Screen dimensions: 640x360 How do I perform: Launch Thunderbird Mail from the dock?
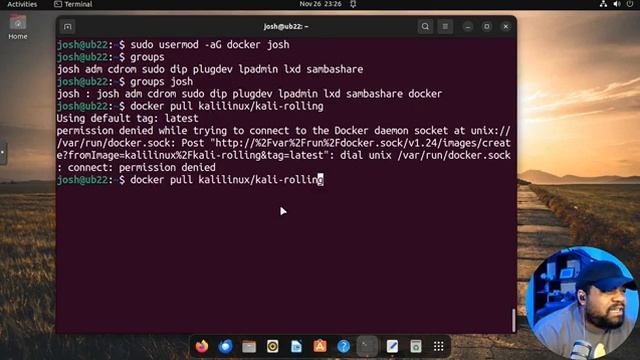pos(225,346)
